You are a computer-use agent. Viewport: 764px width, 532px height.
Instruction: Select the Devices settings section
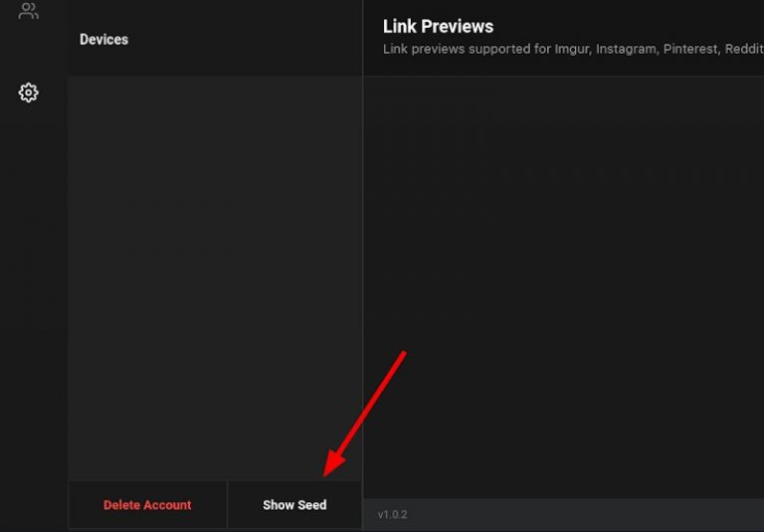click(x=103, y=40)
